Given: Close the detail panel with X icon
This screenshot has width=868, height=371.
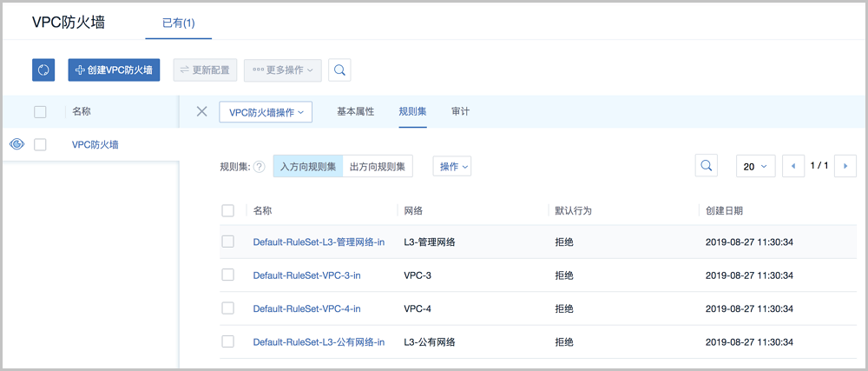Looking at the screenshot, I should point(201,111).
